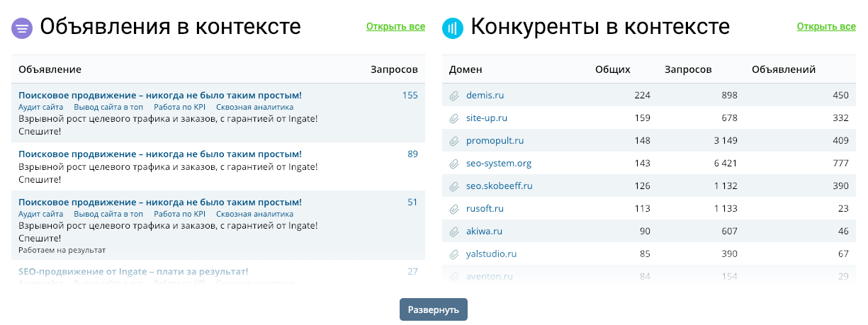
Task: Click the Домен column header
Action: click(466, 69)
